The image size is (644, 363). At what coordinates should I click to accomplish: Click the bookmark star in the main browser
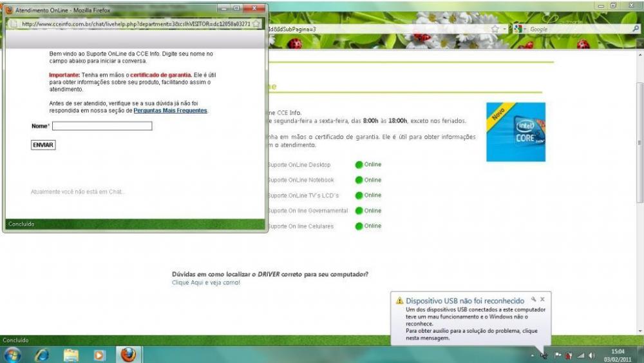(x=495, y=29)
